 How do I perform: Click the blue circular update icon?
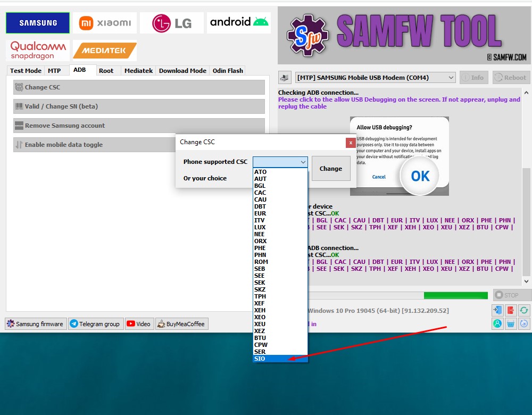coord(524,323)
